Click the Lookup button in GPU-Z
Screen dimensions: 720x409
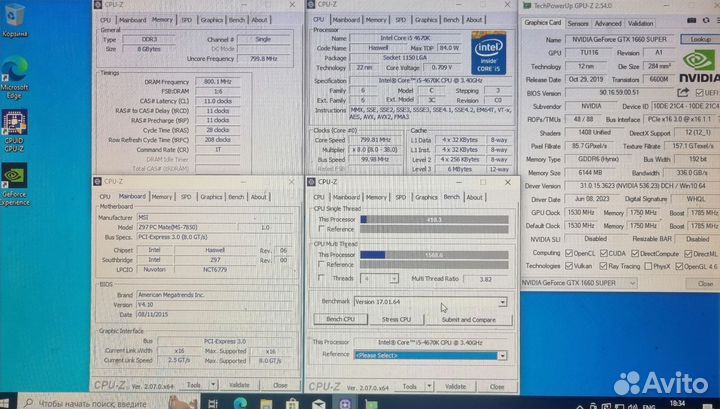point(700,39)
